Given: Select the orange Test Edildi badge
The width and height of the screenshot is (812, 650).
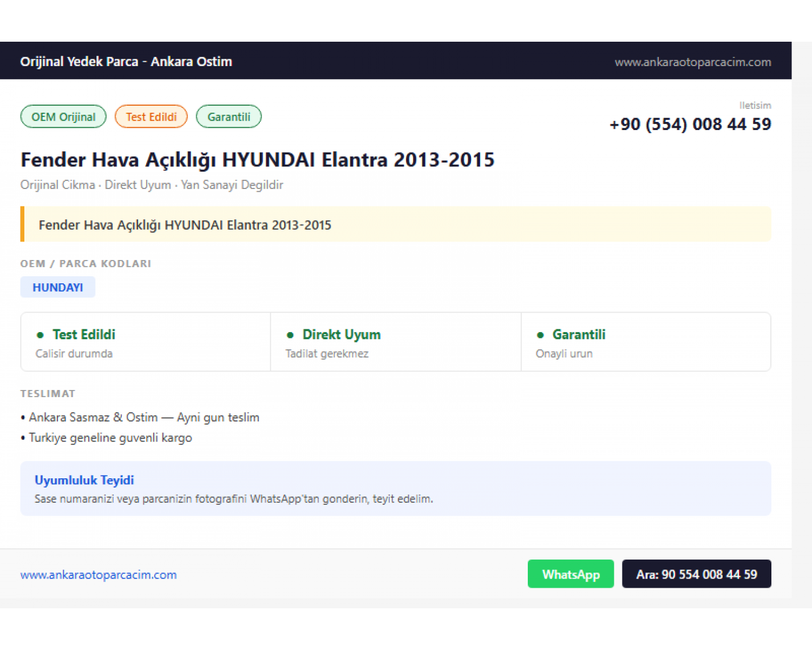Looking at the screenshot, I should click(x=151, y=116).
